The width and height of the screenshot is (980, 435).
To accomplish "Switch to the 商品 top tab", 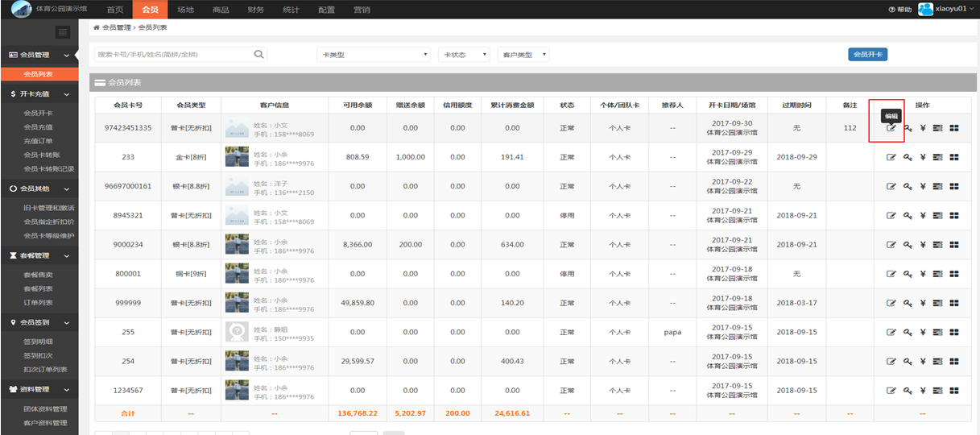I will (x=221, y=10).
